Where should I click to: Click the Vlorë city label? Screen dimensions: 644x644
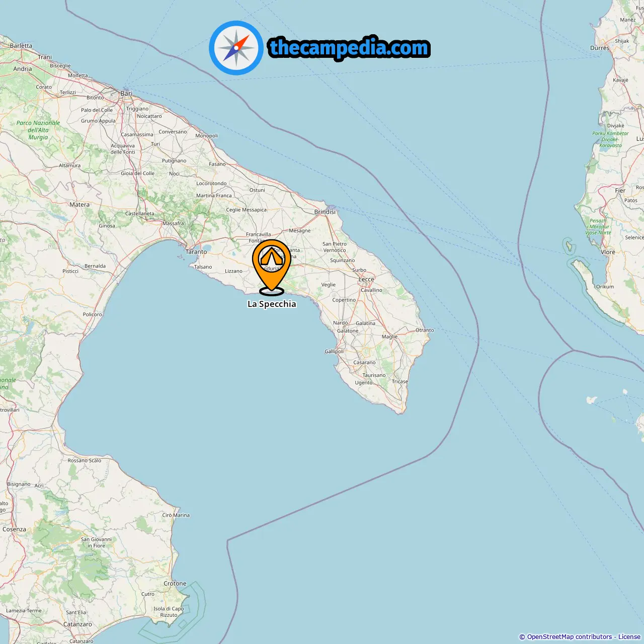coord(608,252)
